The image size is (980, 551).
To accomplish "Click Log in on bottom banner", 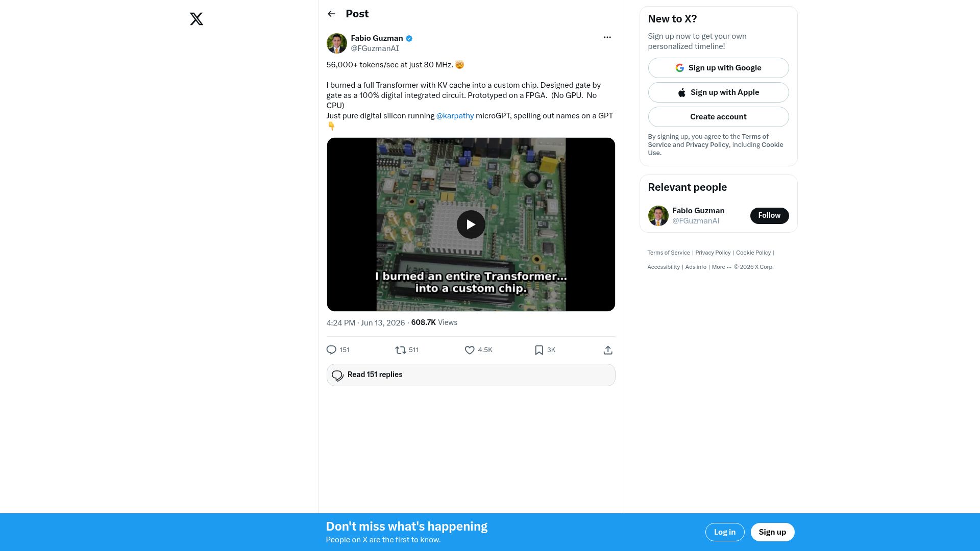I will pyautogui.click(x=724, y=532).
